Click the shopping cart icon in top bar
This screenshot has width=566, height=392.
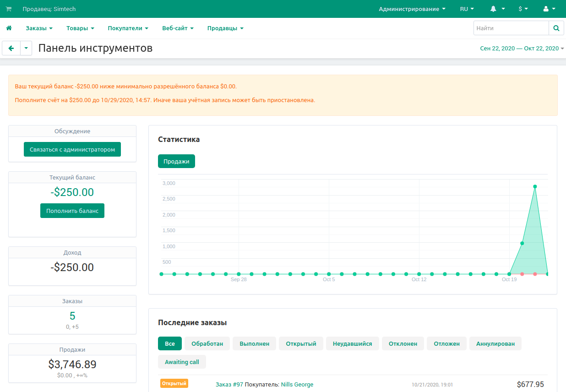point(9,9)
